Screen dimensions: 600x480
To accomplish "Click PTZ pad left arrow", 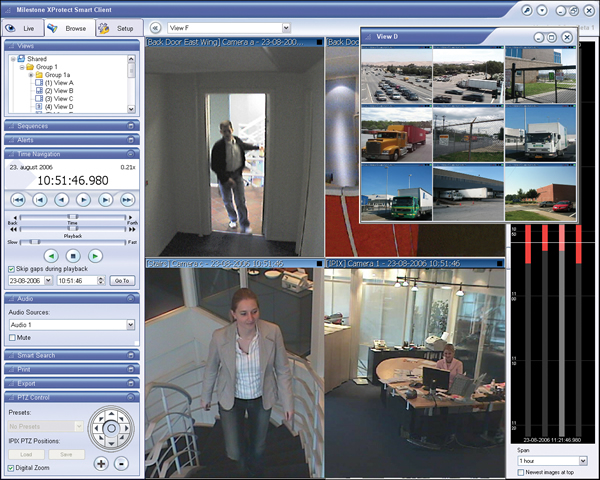I will 96,428.
